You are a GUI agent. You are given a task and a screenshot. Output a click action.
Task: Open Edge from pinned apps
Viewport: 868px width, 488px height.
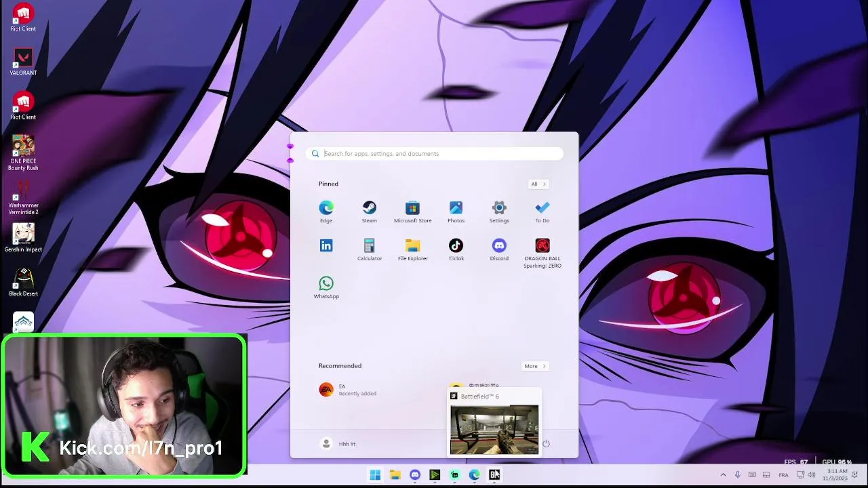point(326,211)
